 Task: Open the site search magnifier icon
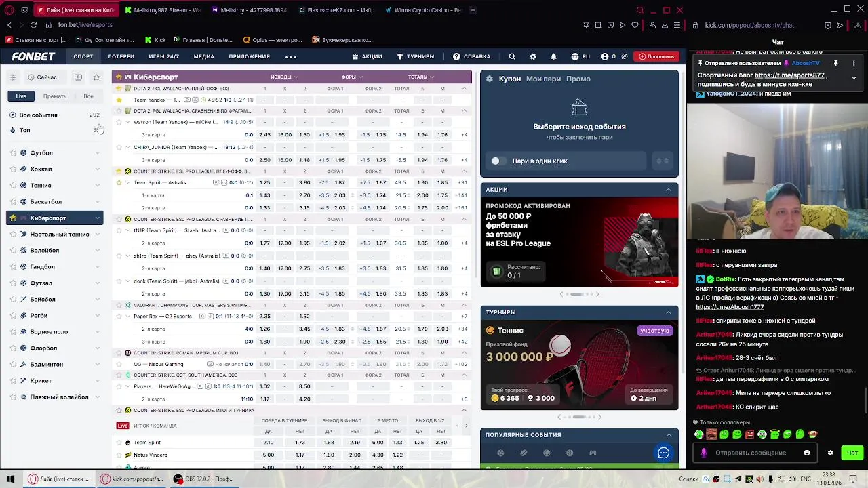coord(512,56)
